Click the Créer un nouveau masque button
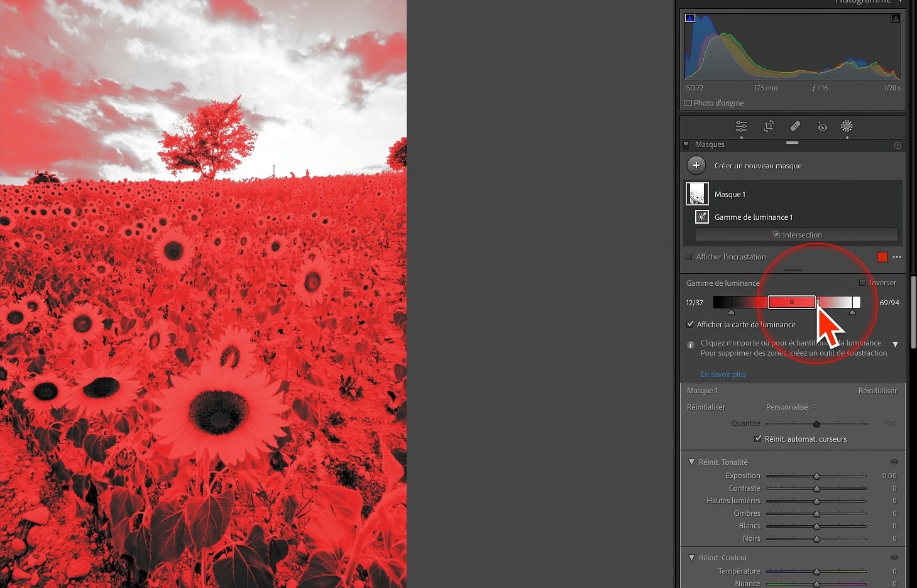The width and height of the screenshot is (917, 588). [x=758, y=166]
